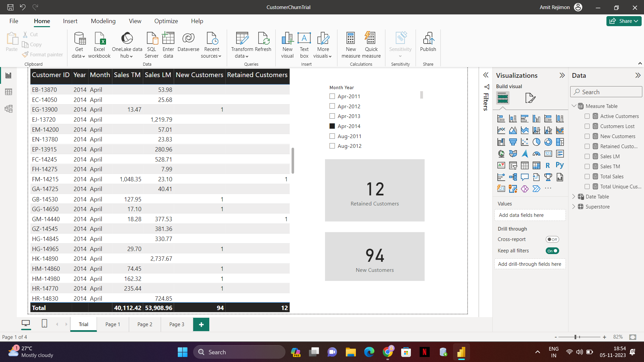The width and height of the screenshot is (644, 362).
Task: Click the Share button
Action: coord(624,21)
